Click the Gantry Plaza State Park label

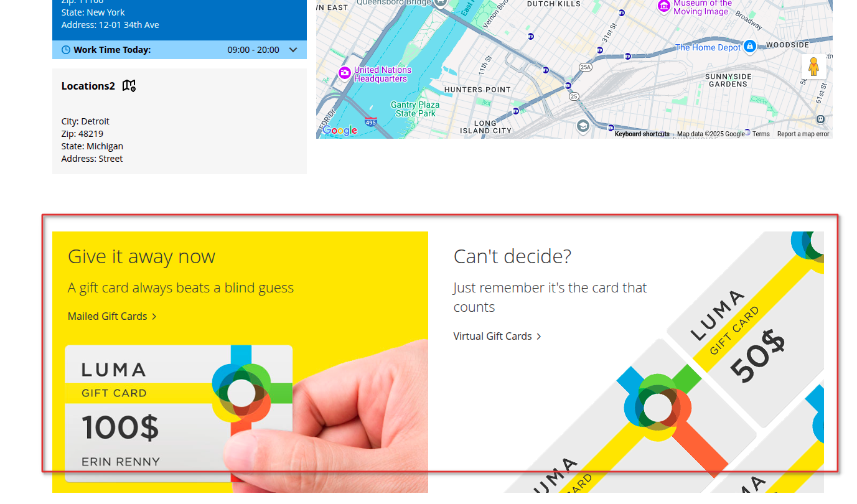click(415, 110)
